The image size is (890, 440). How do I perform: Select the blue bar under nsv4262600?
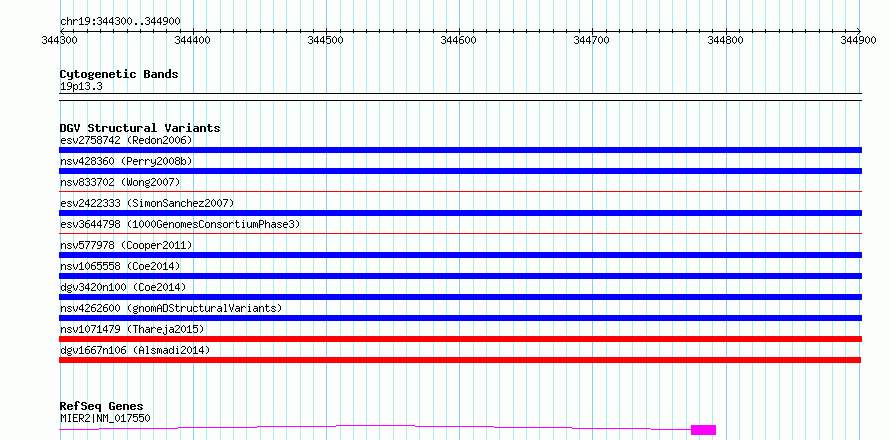point(460,318)
